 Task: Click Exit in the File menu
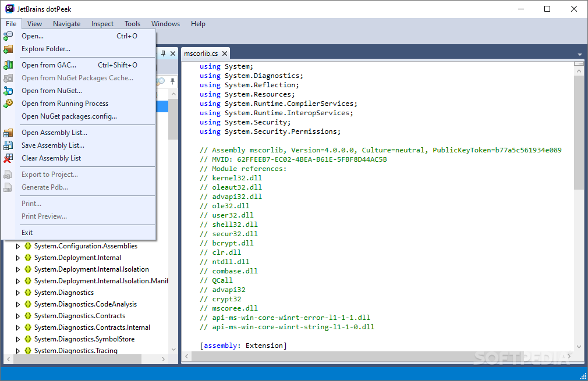(x=79, y=232)
